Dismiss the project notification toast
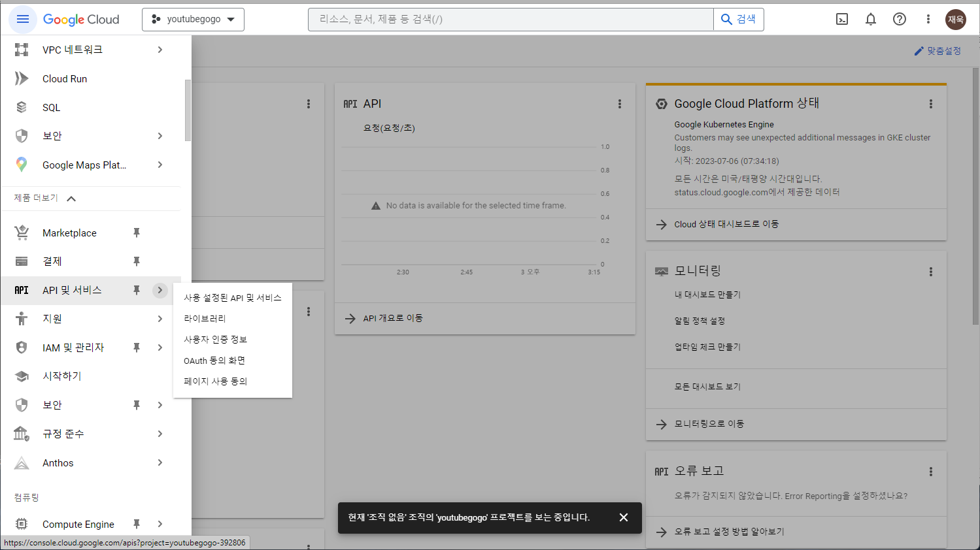The width and height of the screenshot is (980, 550). (624, 517)
